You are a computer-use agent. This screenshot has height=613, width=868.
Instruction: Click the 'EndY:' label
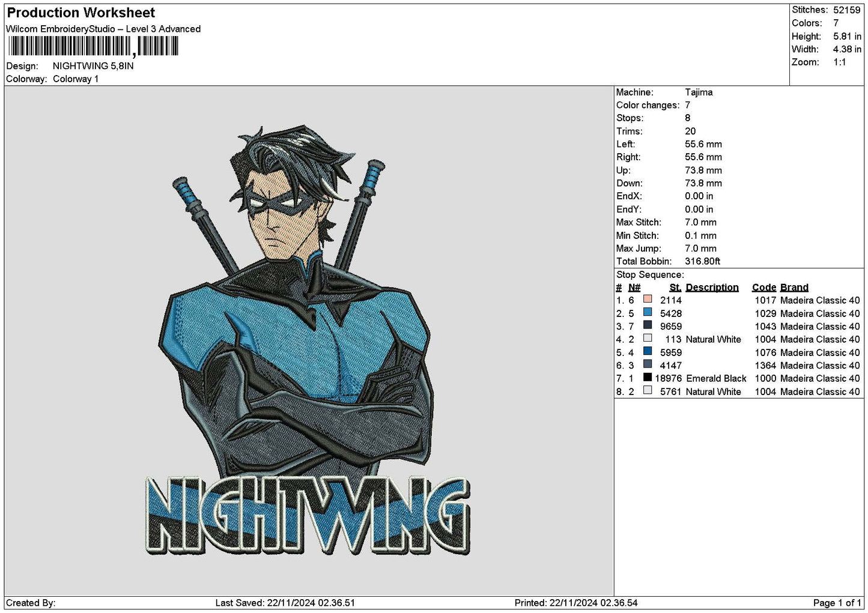pos(628,210)
